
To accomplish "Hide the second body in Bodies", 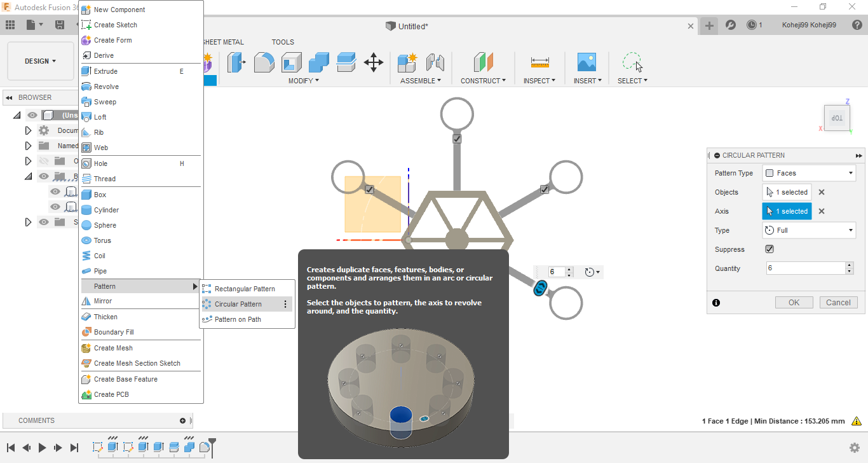I will pos(55,207).
